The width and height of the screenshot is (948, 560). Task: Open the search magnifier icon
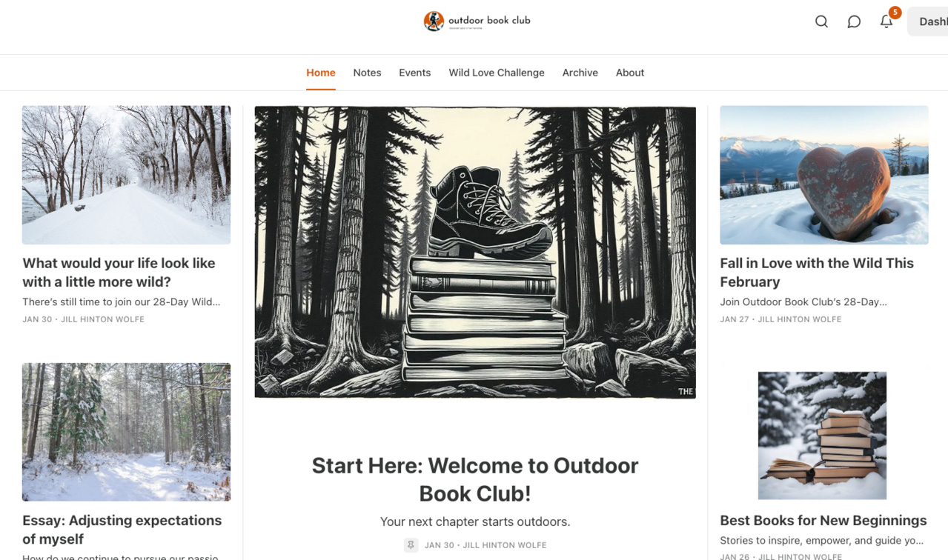click(821, 21)
